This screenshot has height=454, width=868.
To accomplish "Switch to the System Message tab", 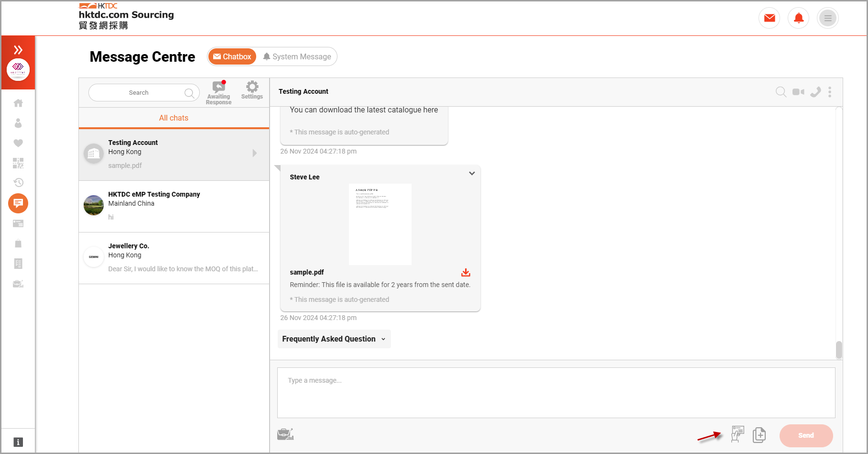I will [x=297, y=56].
